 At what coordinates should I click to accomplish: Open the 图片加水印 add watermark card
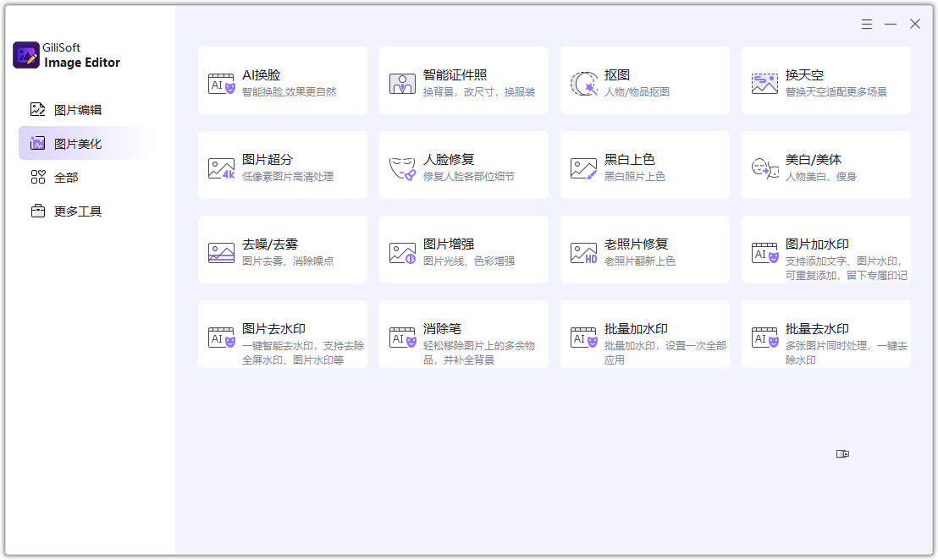click(825, 250)
